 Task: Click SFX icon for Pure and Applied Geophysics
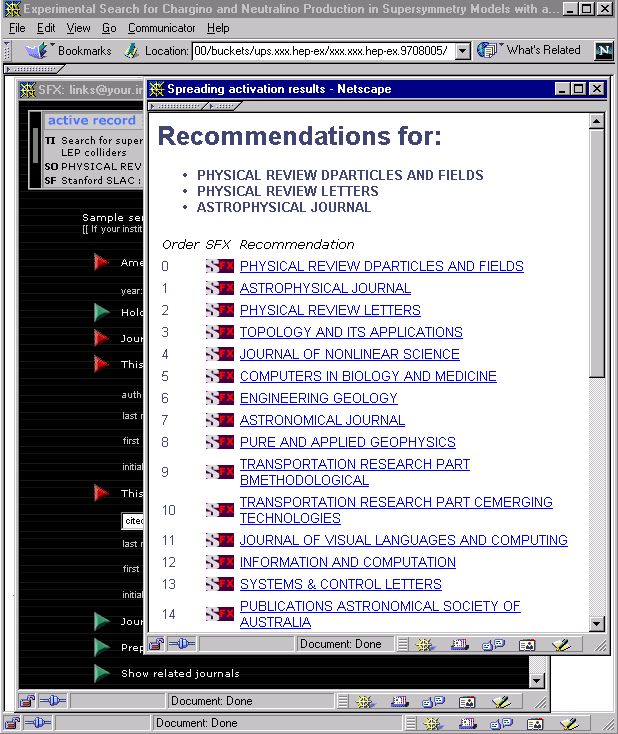point(220,442)
